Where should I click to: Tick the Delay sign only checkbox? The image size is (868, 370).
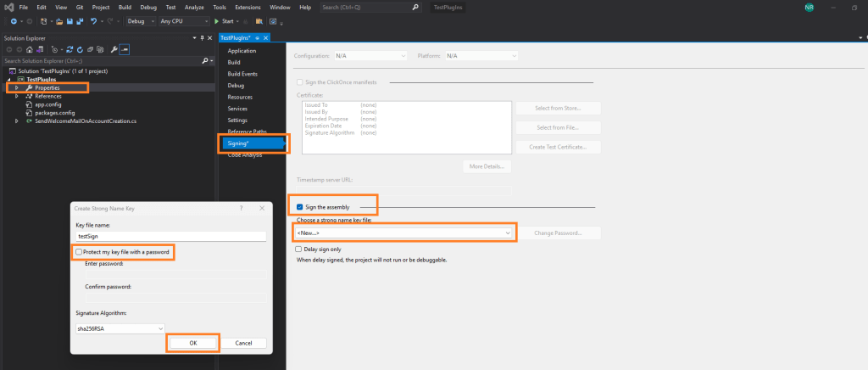[x=299, y=249]
